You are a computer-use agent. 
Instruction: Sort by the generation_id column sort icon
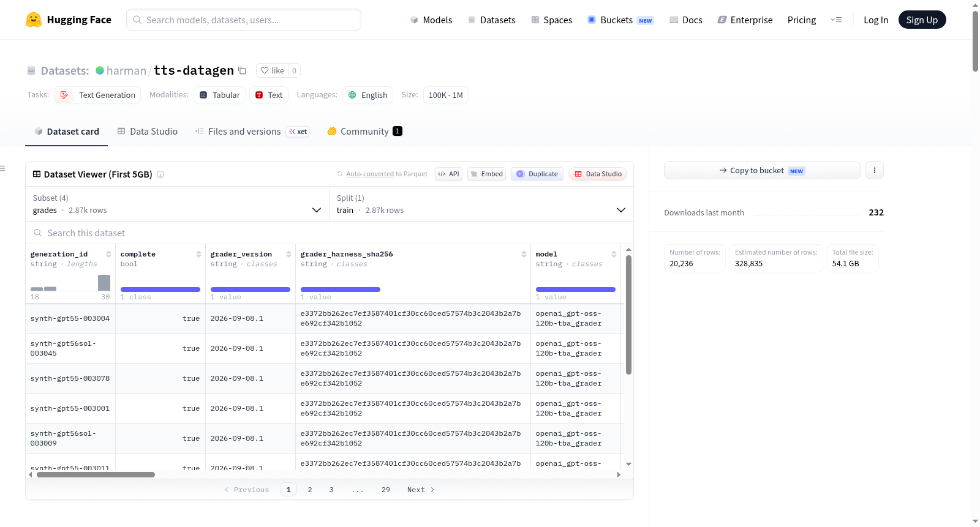point(108,254)
